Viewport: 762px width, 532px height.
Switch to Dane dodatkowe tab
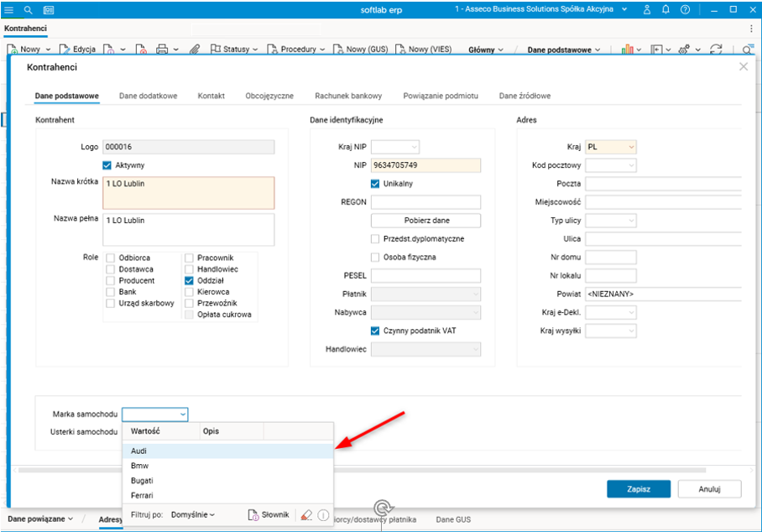coord(149,96)
